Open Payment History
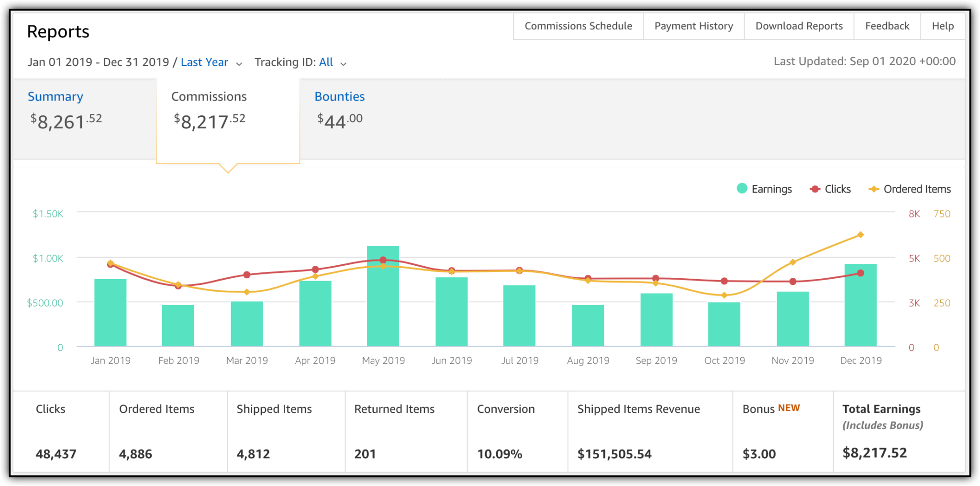Image resolution: width=980 pixels, height=486 pixels. tap(693, 26)
